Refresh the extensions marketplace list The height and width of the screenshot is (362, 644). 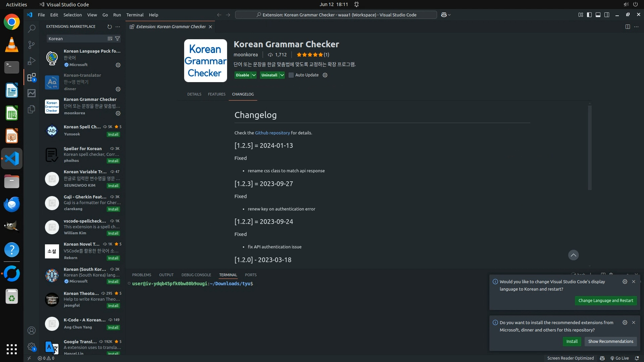click(109, 26)
